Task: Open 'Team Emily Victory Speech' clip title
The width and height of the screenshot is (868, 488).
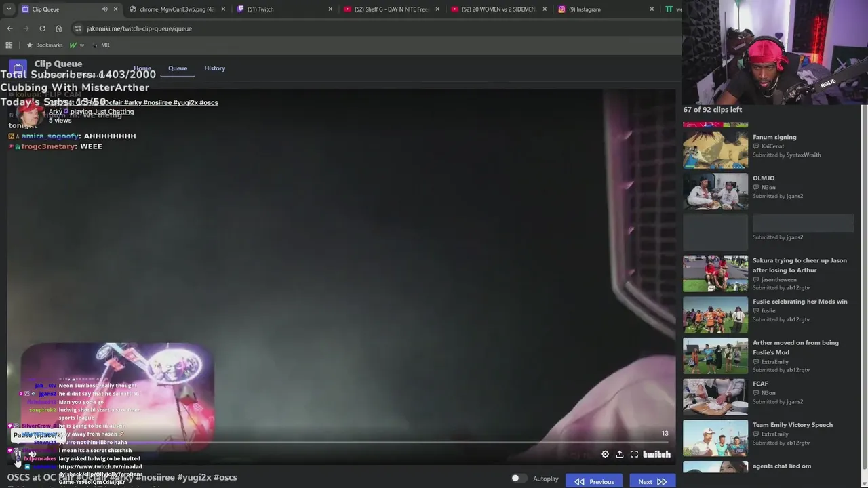Action: pos(793,425)
